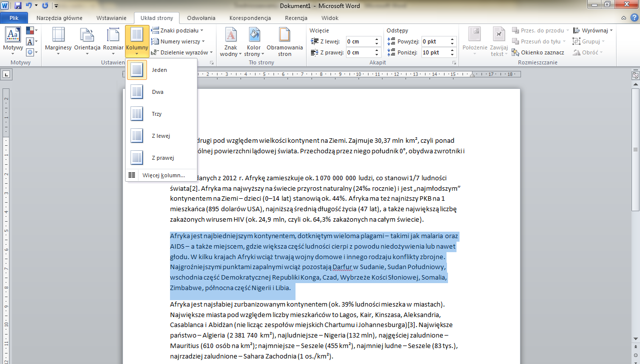640x364 pixels.
Task: Open the Plik file tab
Action: pos(14,18)
